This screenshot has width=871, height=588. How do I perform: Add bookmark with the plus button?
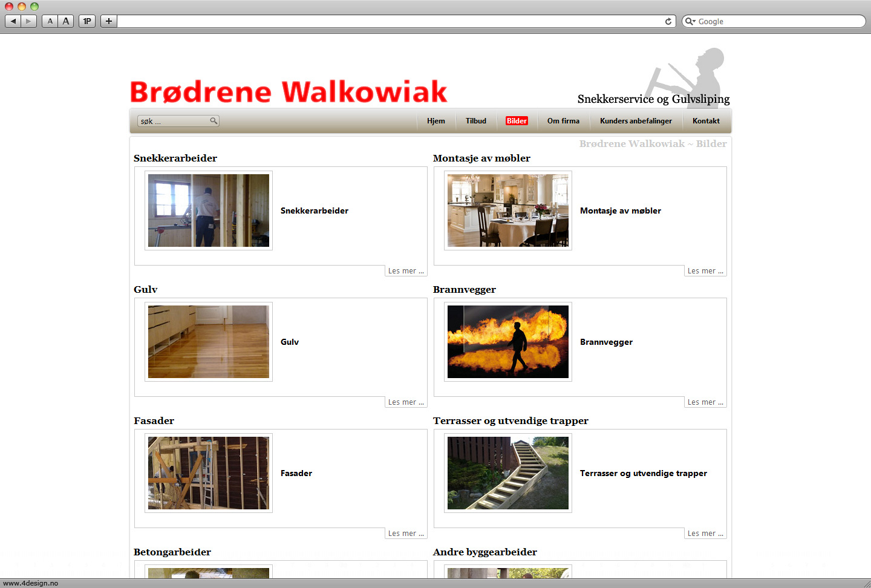coord(109,21)
